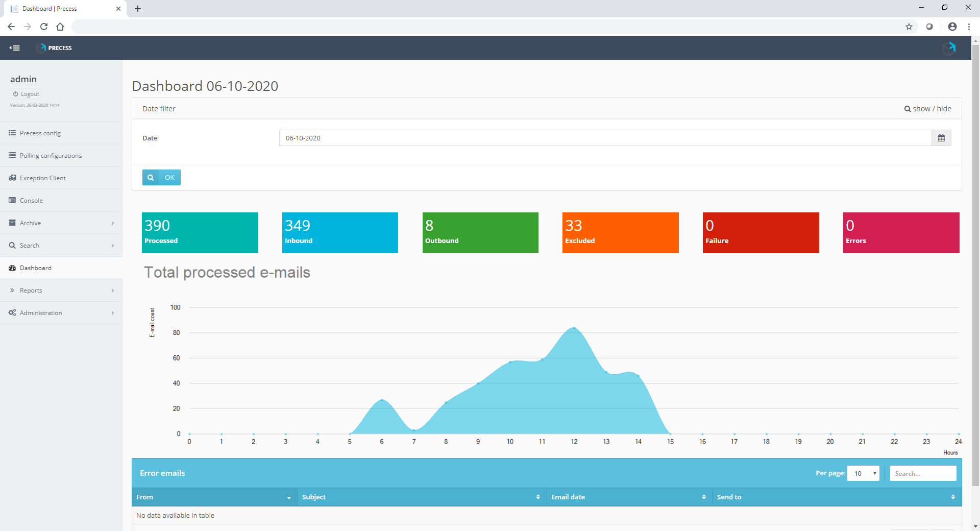This screenshot has height=531, width=980.
Task: Click the Error emails search box
Action: [923, 473]
